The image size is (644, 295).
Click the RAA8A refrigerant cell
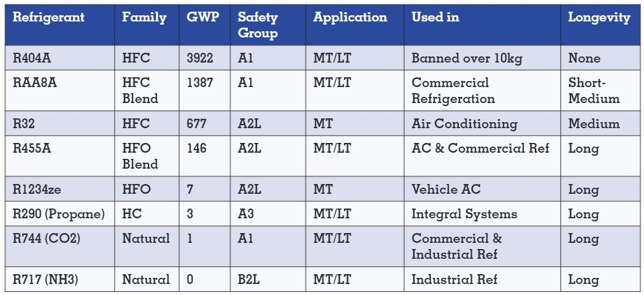point(34,83)
